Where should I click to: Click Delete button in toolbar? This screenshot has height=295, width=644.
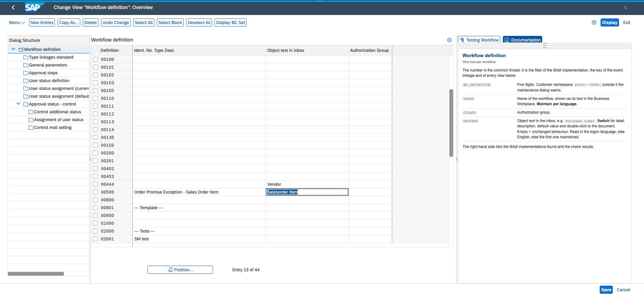click(x=91, y=22)
